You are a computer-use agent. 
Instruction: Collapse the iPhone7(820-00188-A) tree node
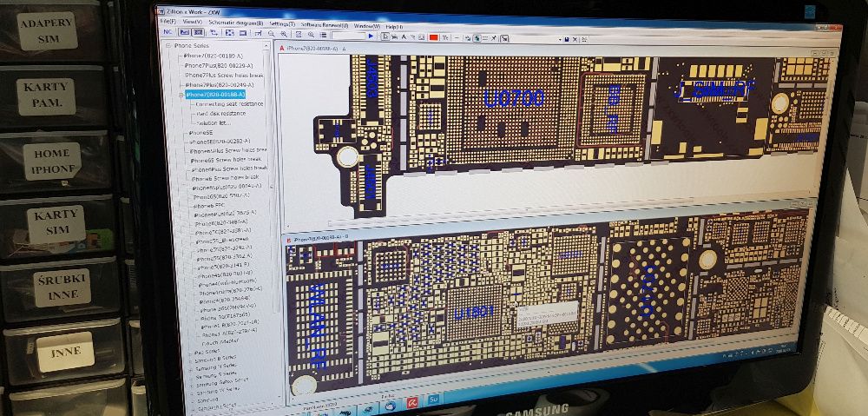pyautogui.click(x=181, y=96)
